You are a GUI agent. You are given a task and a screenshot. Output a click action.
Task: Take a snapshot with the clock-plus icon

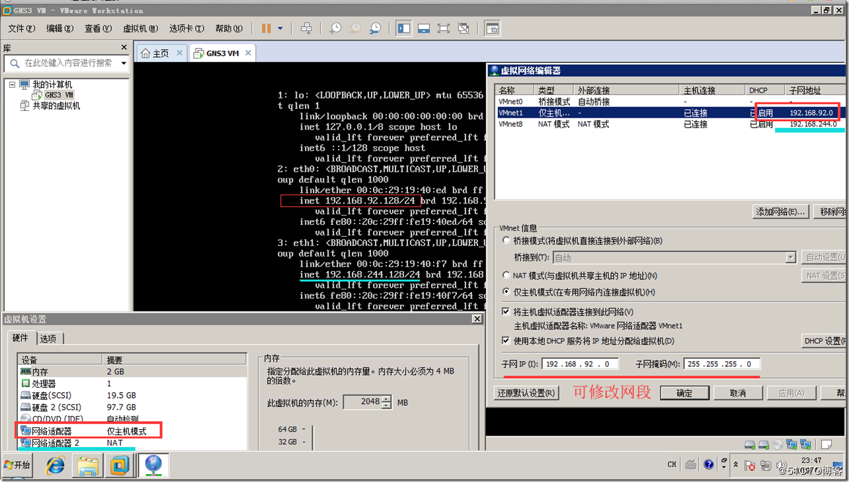pyautogui.click(x=335, y=28)
